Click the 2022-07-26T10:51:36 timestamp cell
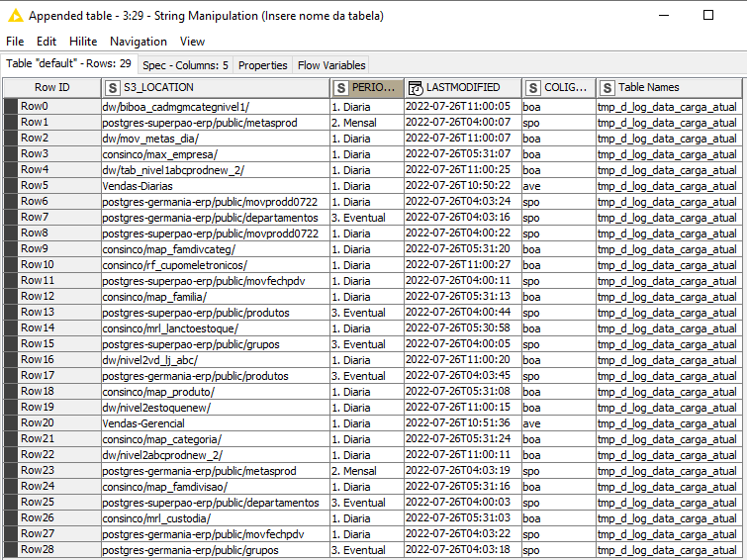Viewport: 747px width, 560px height. pyautogui.click(x=463, y=422)
